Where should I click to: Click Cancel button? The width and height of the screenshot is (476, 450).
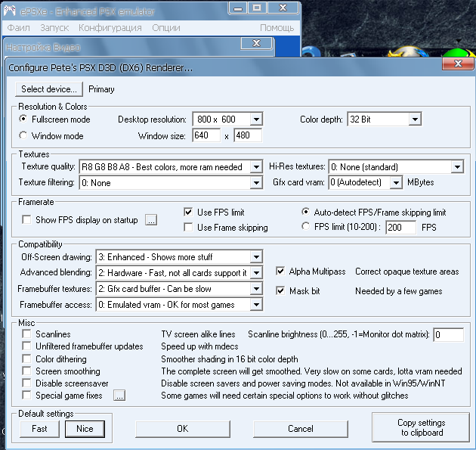pos(300,429)
